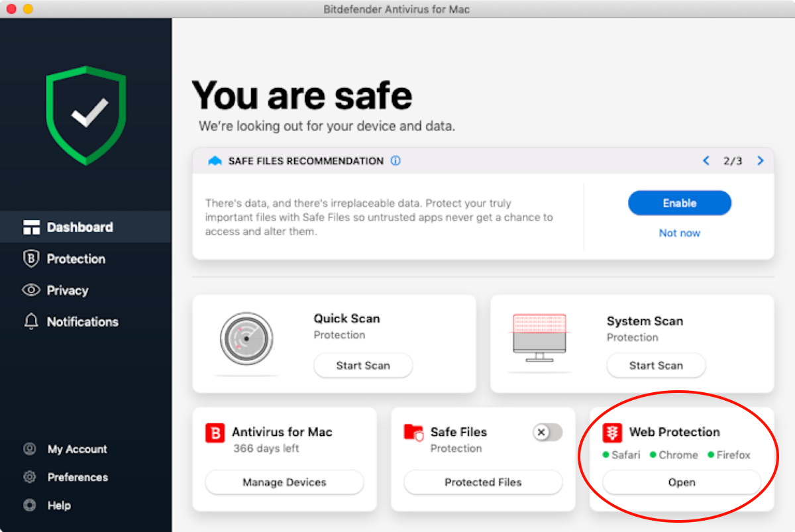
Task: Click the Quick Scan radar icon
Action: click(x=246, y=339)
